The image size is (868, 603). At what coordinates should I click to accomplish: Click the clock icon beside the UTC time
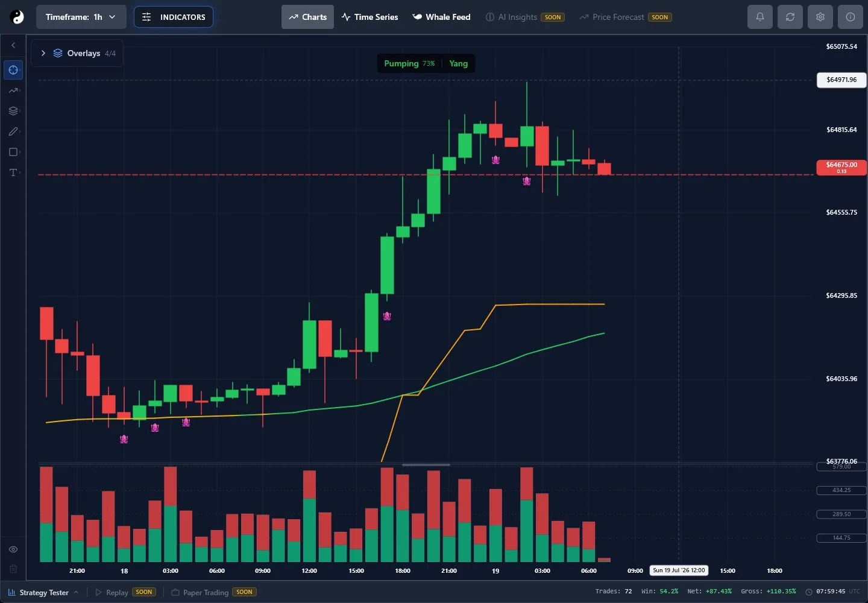pyautogui.click(x=809, y=592)
